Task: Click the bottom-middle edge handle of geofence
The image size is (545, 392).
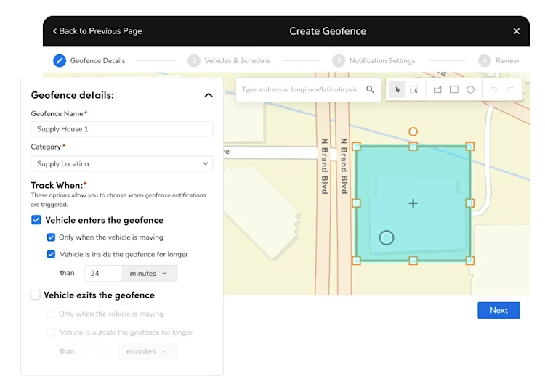Action: point(413,261)
